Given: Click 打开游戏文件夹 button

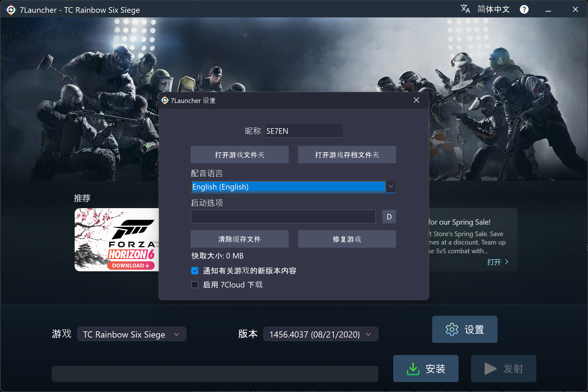Looking at the screenshot, I should (x=240, y=155).
